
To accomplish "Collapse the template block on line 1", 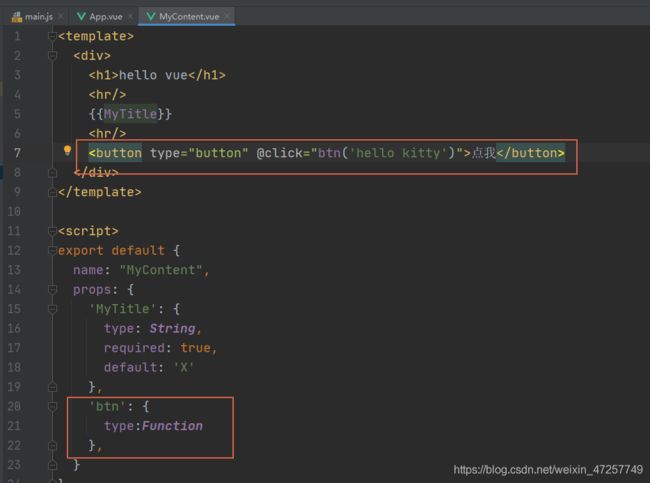I will click(52, 36).
